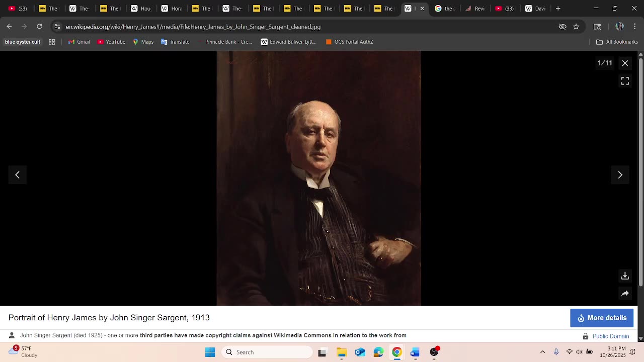Click the crossed-out eye icon in the address bar
Image resolution: width=644 pixels, height=362 pixels.
pyautogui.click(x=562, y=27)
